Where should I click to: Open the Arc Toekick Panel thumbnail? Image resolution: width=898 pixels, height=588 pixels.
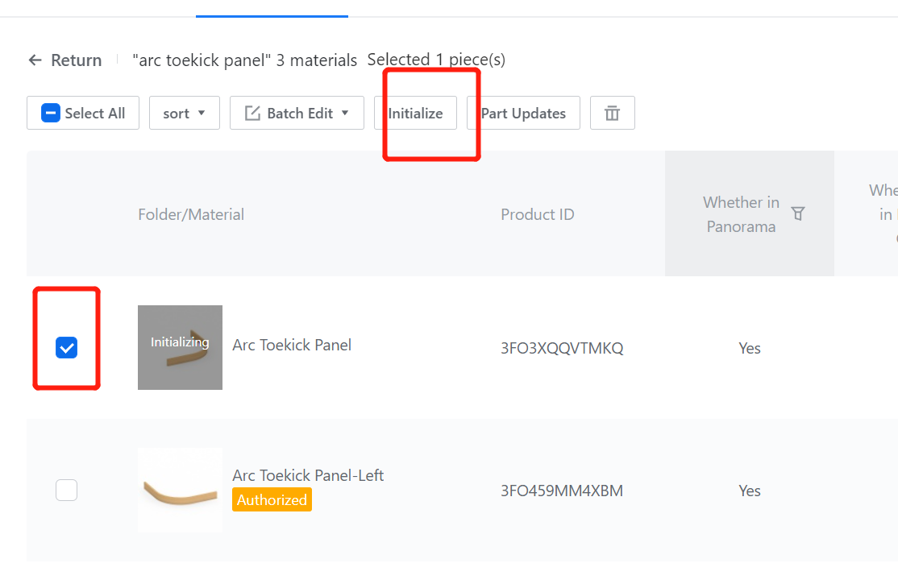tap(180, 347)
